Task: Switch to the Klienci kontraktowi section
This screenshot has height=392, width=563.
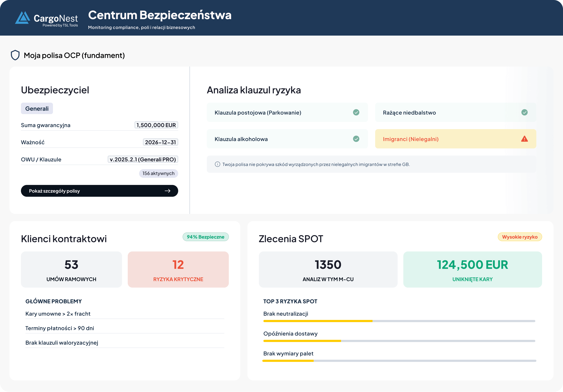Action: [64, 239]
